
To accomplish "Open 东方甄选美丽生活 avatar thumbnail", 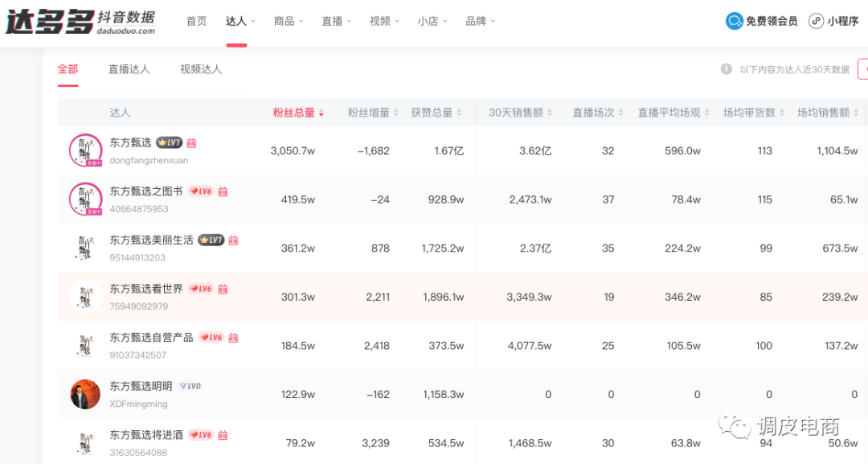I will tap(85, 248).
